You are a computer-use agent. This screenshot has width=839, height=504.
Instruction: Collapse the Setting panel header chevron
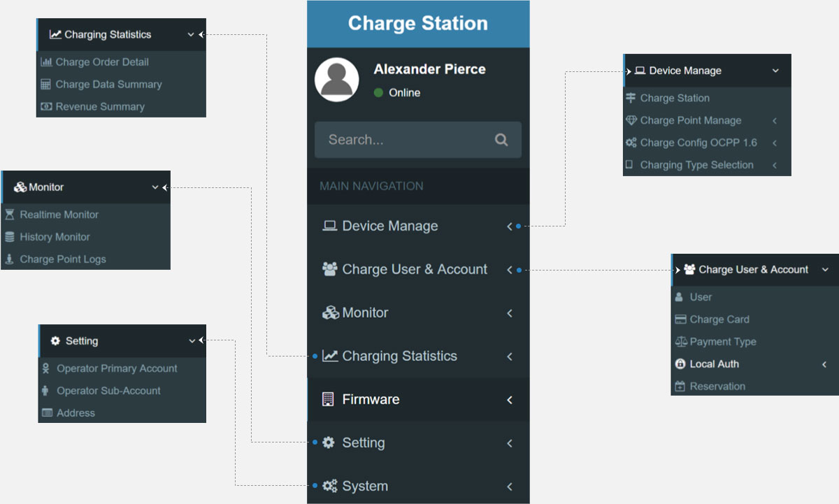coord(192,341)
